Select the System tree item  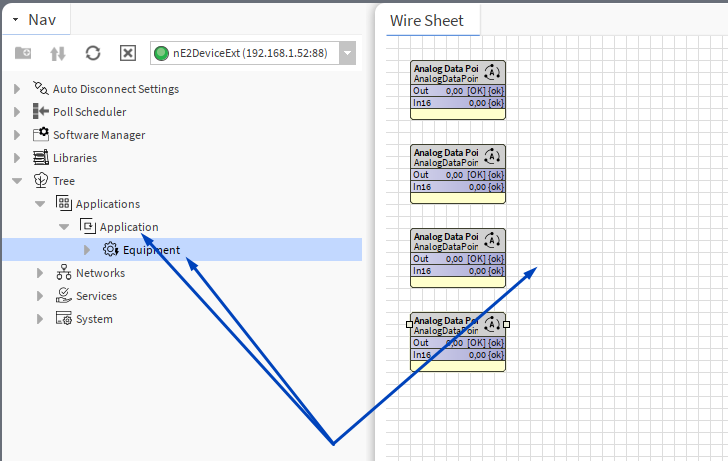click(x=94, y=319)
